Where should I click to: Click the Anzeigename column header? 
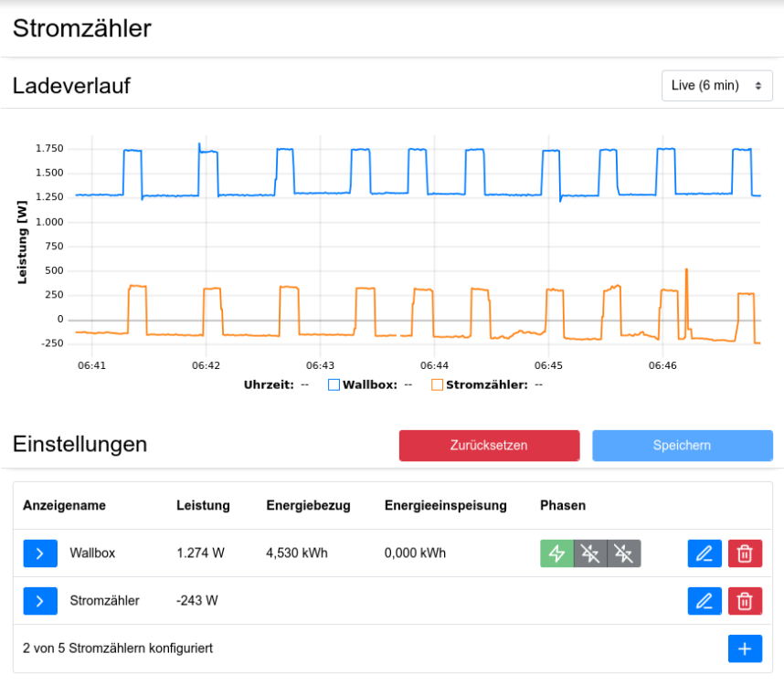65,506
